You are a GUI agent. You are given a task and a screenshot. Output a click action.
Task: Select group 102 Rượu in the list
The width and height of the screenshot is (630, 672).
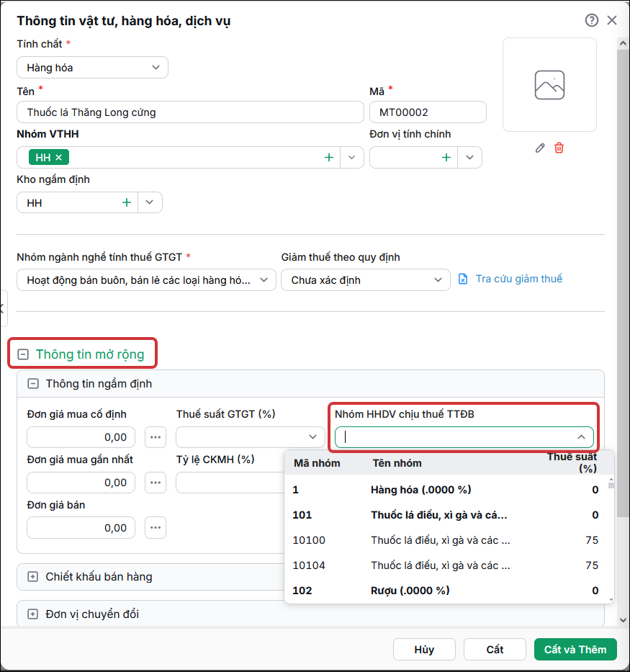[x=446, y=591]
